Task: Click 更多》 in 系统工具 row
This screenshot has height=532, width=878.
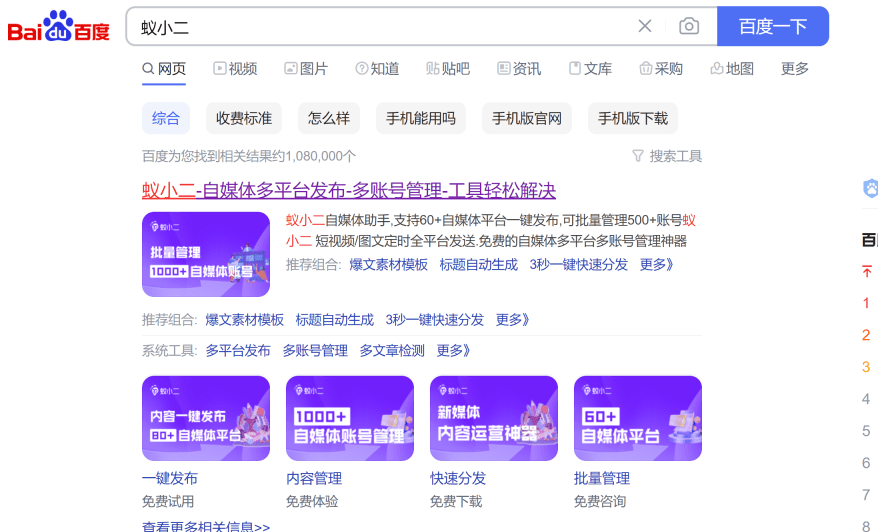Action: pos(453,351)
